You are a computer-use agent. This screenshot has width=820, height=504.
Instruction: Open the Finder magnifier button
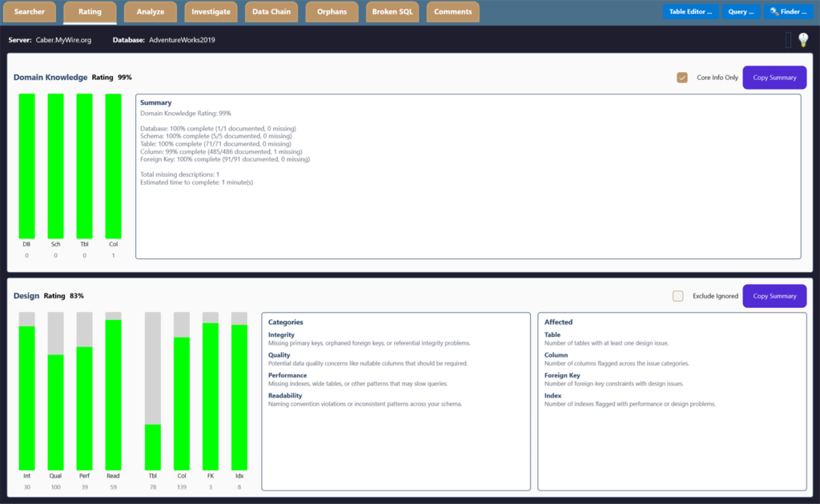788,11
